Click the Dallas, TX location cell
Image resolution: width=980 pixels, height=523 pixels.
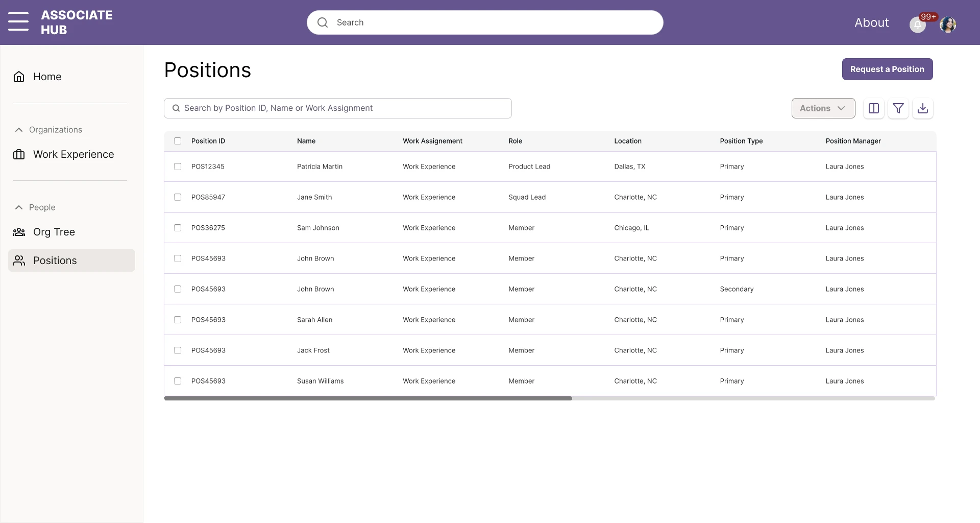click(630, 167)
